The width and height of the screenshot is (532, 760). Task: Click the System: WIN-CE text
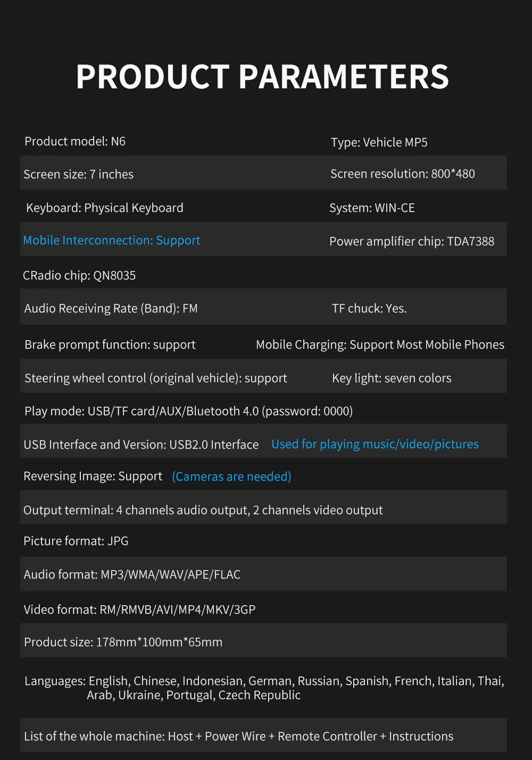pyautogui.click(x=372, y=208)
